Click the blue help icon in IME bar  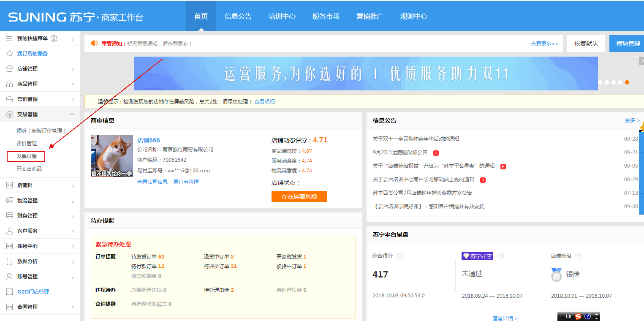coord(587,316)
